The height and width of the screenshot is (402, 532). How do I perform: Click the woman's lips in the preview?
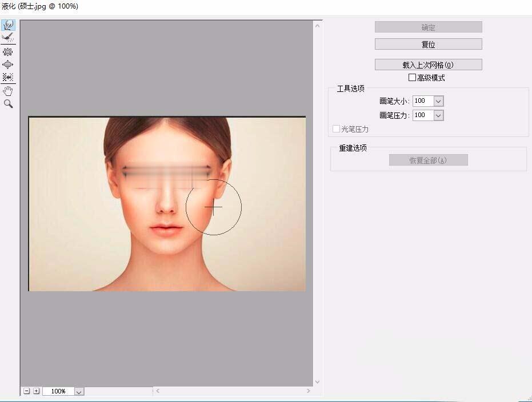(x=166, y=230)
